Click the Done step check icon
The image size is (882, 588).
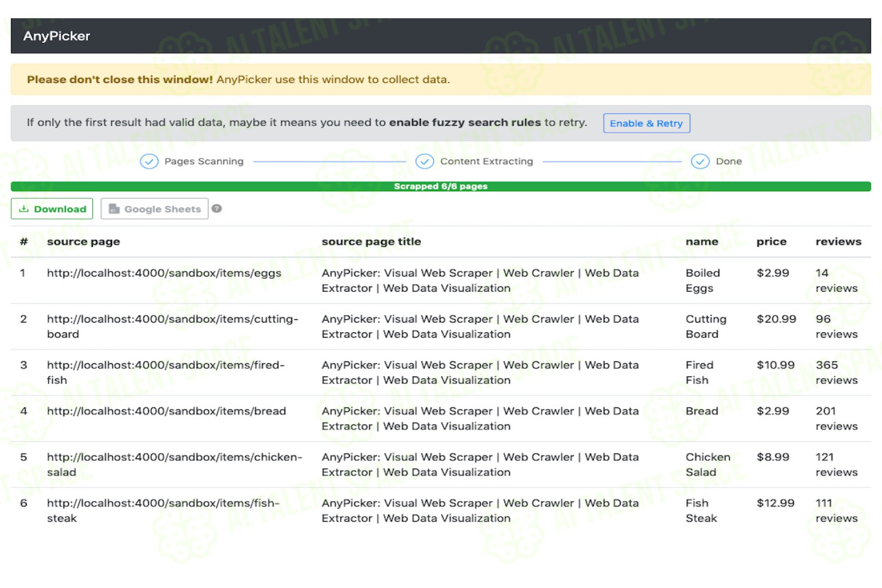tap(700, 161)
